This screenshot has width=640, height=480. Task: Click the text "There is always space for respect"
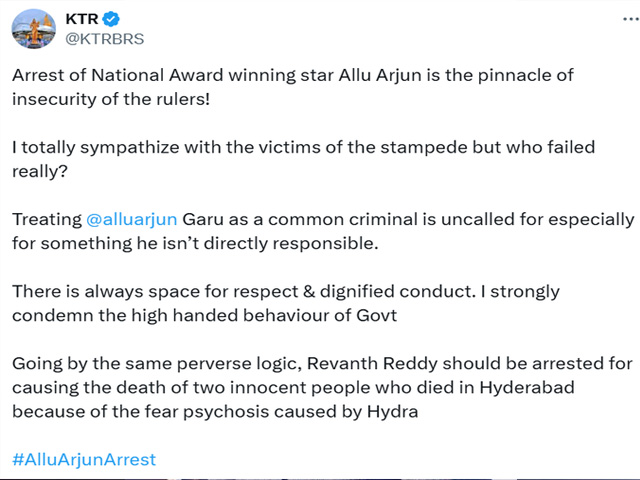pos(155,291)
